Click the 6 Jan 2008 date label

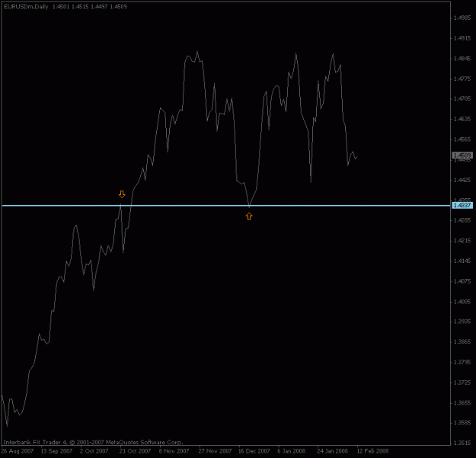[291, 451]
